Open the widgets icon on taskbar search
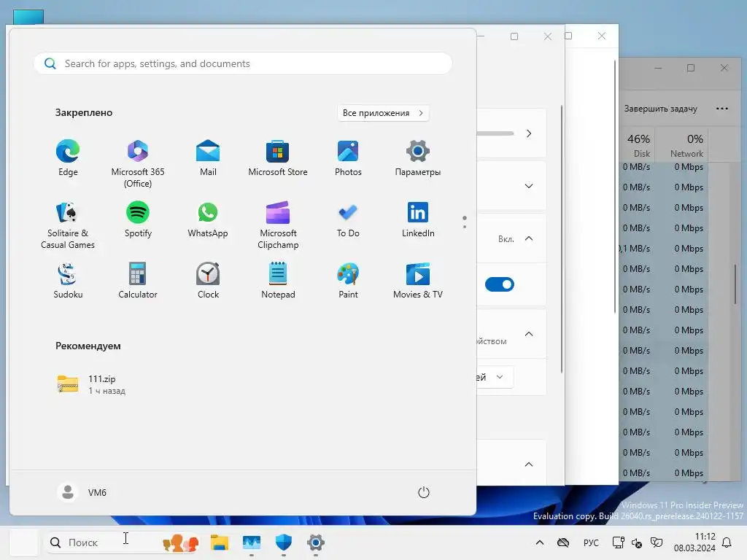Image resolution: width=747 pixels, height=560 pixels. tap(180, 542)
